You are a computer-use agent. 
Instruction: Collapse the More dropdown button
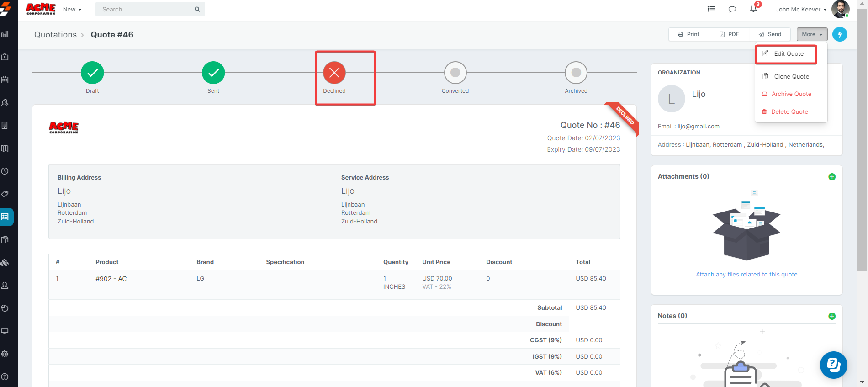point(812,34)
